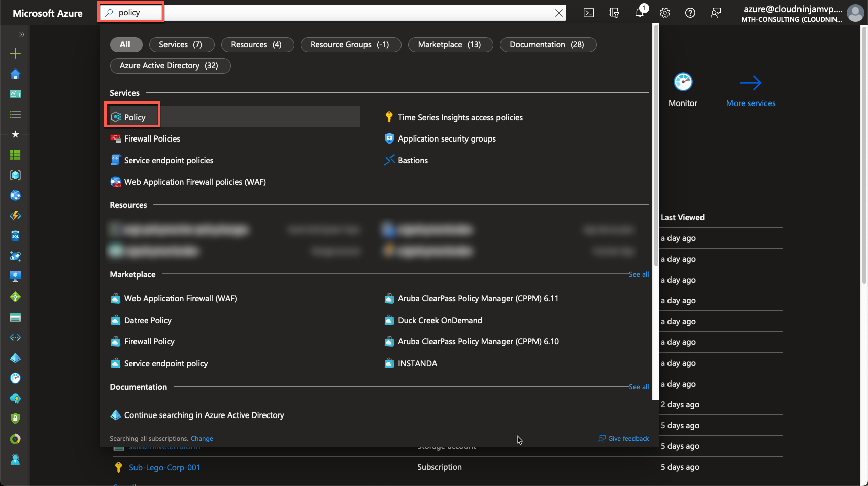
Task: Open Azure Cosmos DB icon in sidebar
Action: click(x=15, y=256)
